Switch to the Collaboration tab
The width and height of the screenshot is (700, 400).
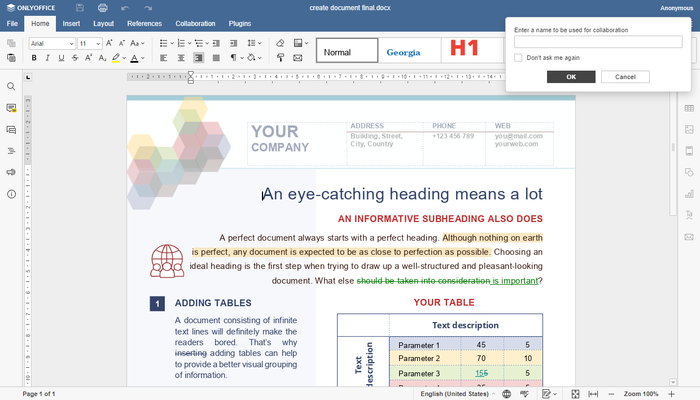click(195, 23)
